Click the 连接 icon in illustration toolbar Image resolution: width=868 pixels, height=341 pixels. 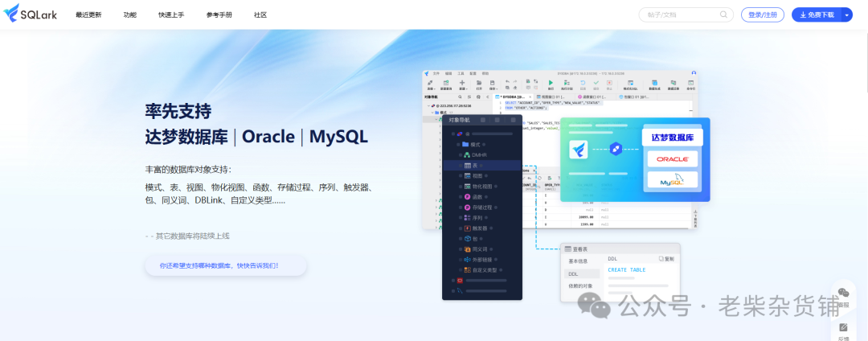(430, 83)
